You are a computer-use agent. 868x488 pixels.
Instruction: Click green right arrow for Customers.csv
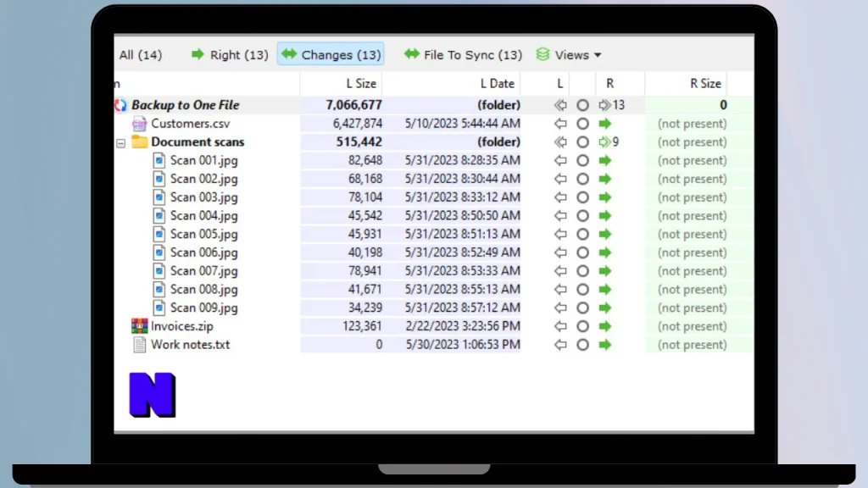point(605,124)
